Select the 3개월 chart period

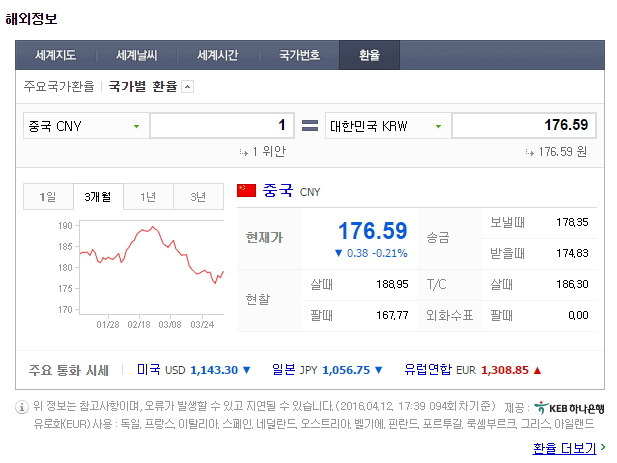click(98, 197)
